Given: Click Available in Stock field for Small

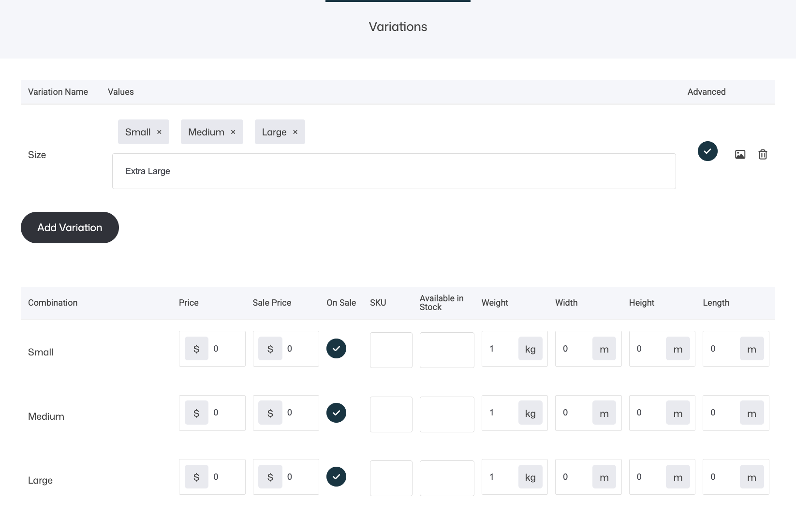Looking at the screenshot, I should click(x=447, y=350).
